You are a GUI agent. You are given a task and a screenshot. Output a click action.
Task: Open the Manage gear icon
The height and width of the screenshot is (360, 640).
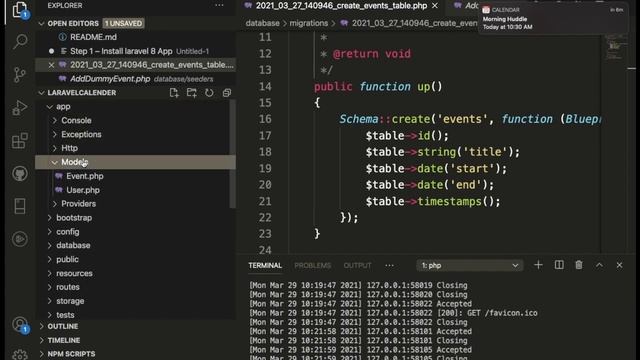click(x=20, y=355)
